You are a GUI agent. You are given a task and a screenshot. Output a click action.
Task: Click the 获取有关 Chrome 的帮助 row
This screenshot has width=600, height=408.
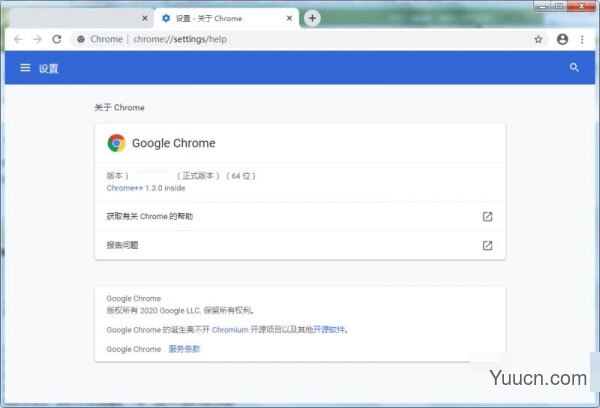point(300,217)
